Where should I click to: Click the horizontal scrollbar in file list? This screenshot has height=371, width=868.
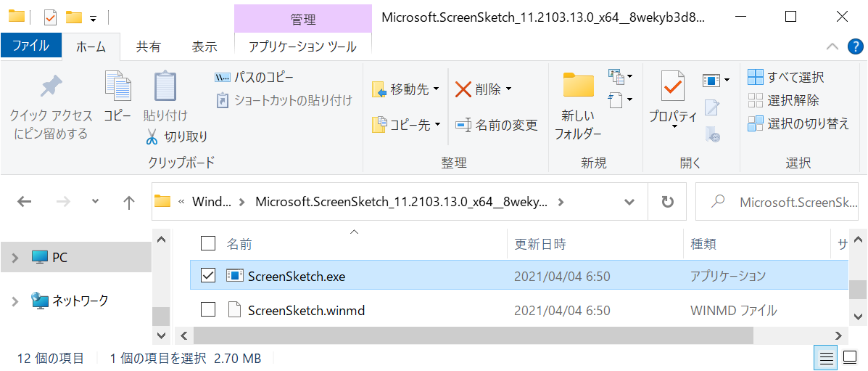[474, 335]
